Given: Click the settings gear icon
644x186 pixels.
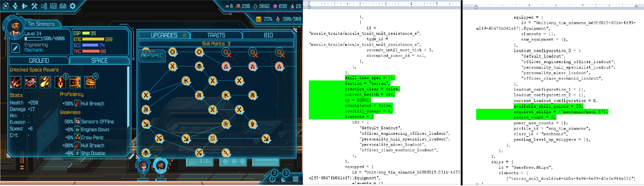Looking at the screenshot, I should click(x=72, y=6).
